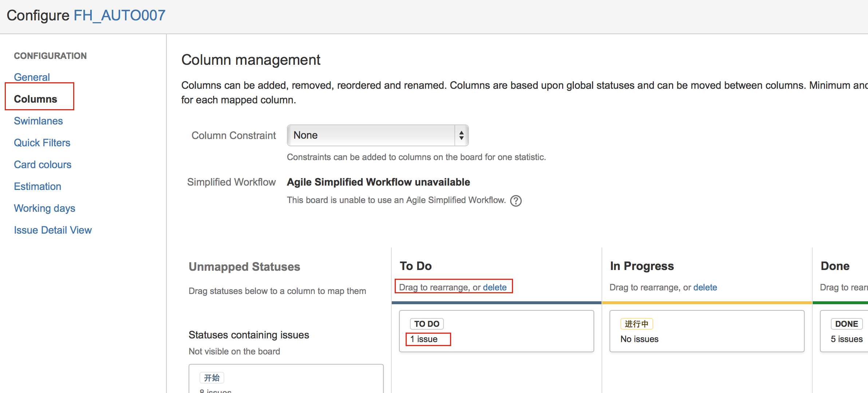Click the help question mark icon
868x393 pixels.
[x=516, y=201]
